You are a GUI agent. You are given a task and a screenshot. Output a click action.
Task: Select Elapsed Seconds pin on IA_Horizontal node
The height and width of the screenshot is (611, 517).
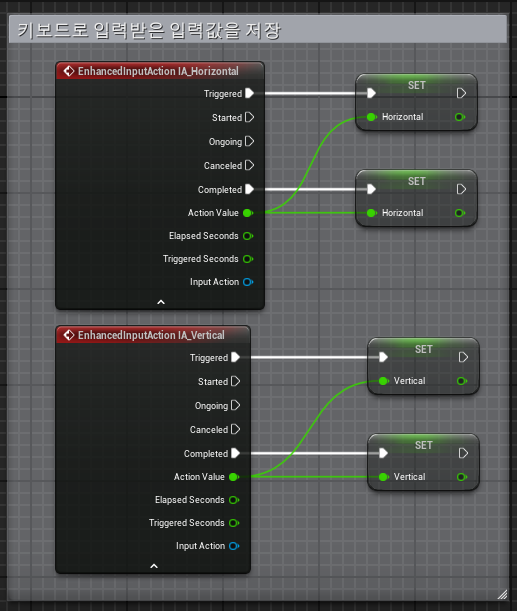pyautogui.click(x=248, y=236)
